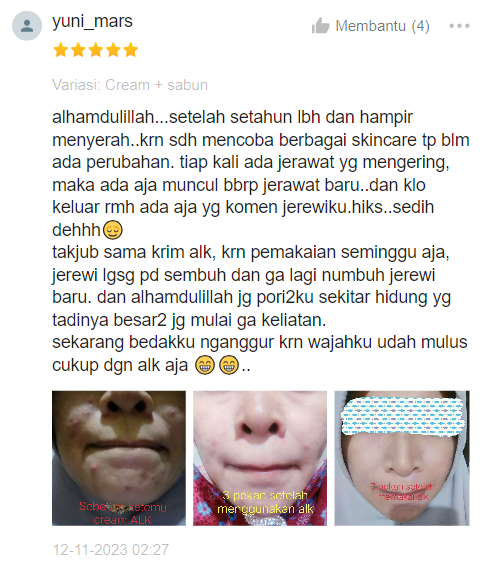Click the default user avatar icon
The image size is (482, 569).
pos(27,26)
